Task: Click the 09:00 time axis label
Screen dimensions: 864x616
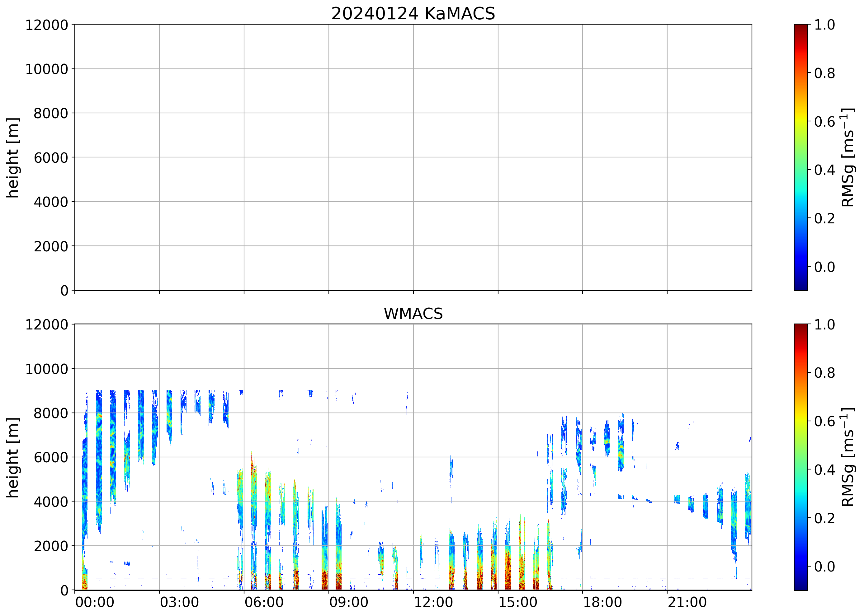Action: 348,602
